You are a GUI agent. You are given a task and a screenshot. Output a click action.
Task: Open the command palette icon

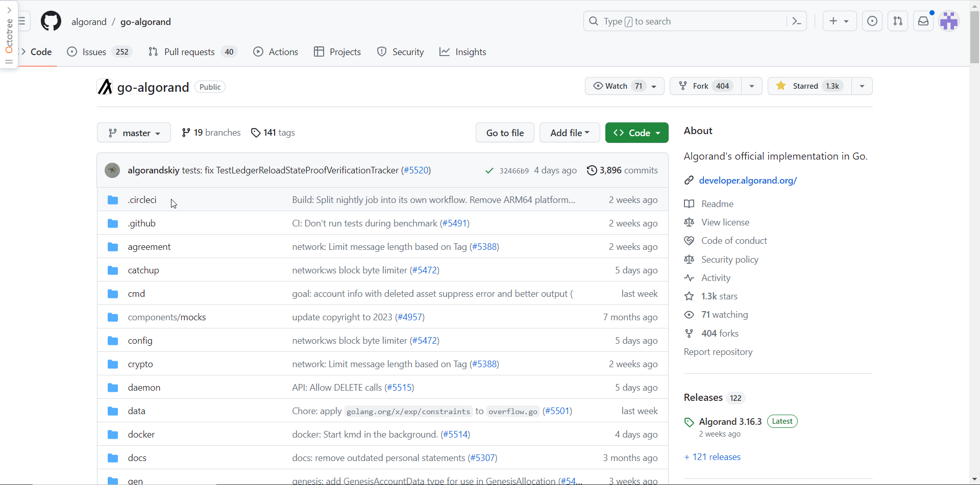click(796, 21)
